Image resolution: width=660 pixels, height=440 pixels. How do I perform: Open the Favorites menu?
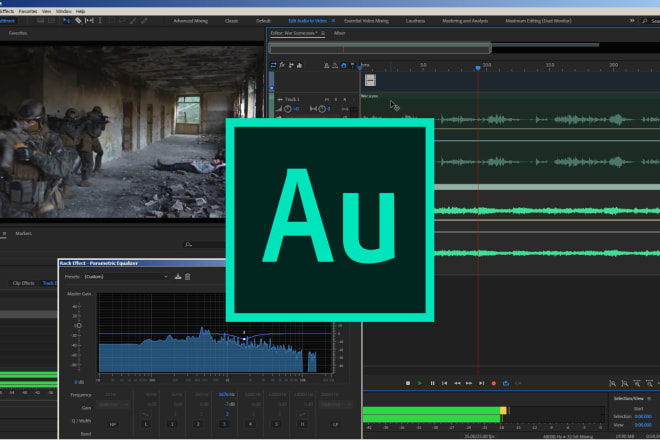(28, 11)
